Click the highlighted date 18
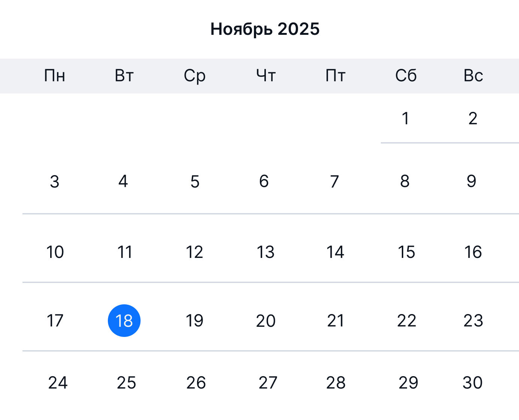 click(124, 320)
